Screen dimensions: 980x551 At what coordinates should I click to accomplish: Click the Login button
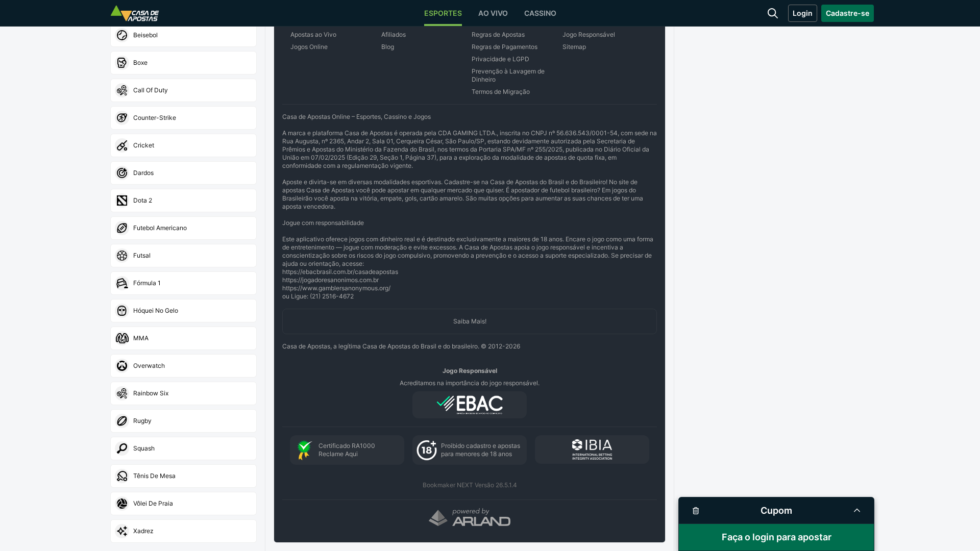coord(802,13)
